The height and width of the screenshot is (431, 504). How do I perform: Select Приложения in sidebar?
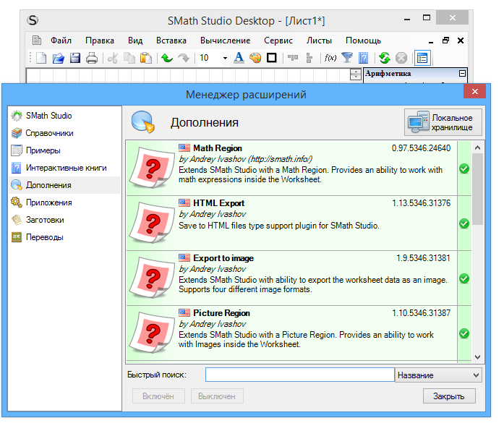pyautogui.click(x=64, y=202)
